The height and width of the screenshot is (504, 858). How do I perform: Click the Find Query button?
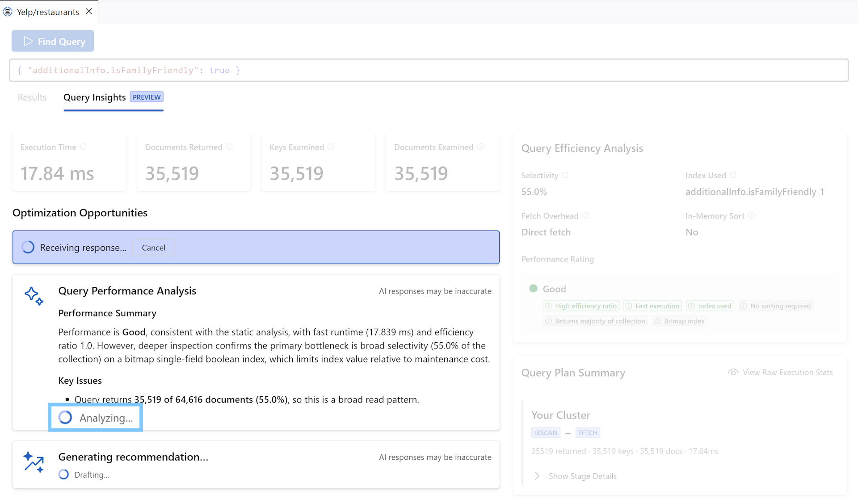[53, 41]
